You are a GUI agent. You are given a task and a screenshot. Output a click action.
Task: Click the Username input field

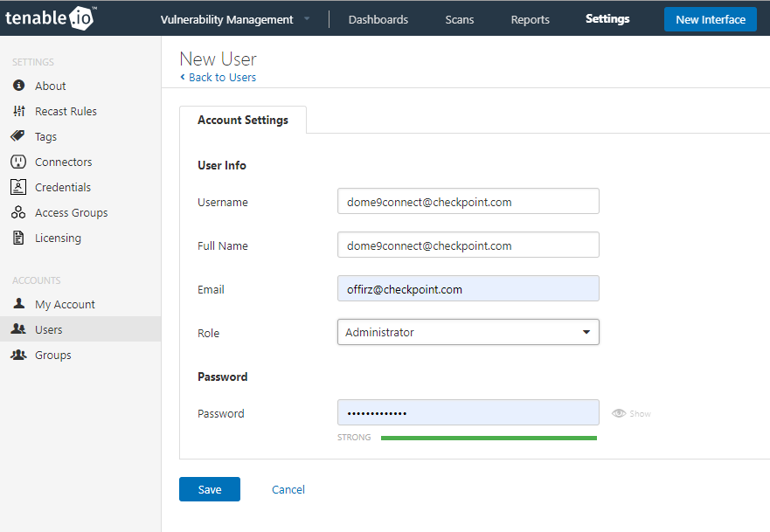[x=468, y=201]
